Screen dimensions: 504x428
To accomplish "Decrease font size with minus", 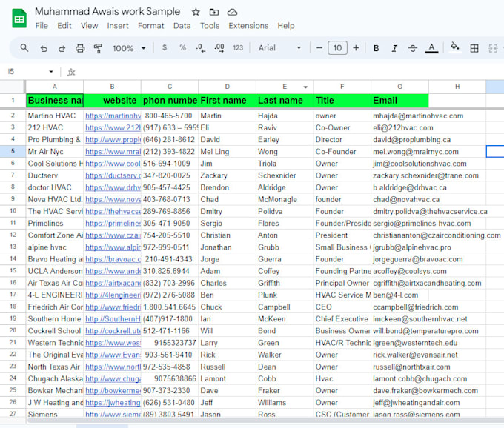I will (x=319, y=48).
